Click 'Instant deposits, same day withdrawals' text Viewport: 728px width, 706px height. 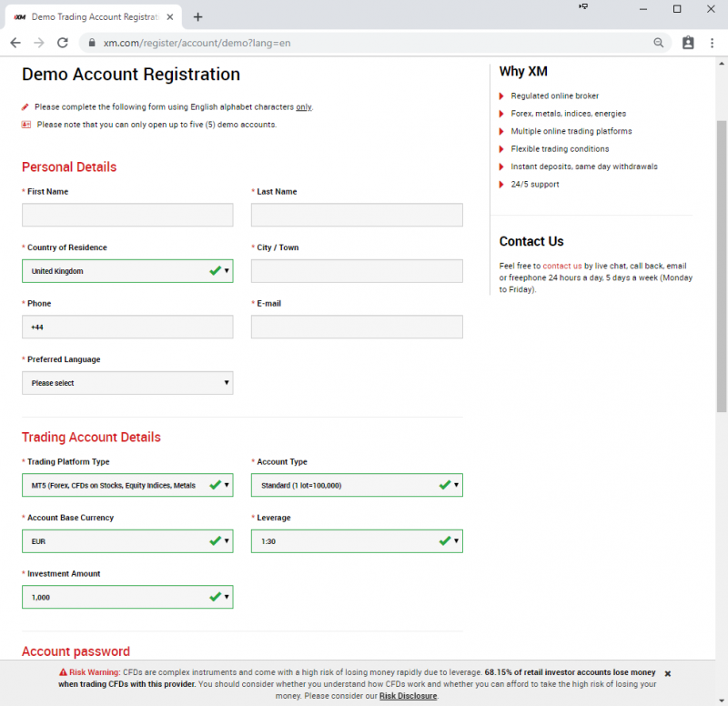[x=584, y=166]
